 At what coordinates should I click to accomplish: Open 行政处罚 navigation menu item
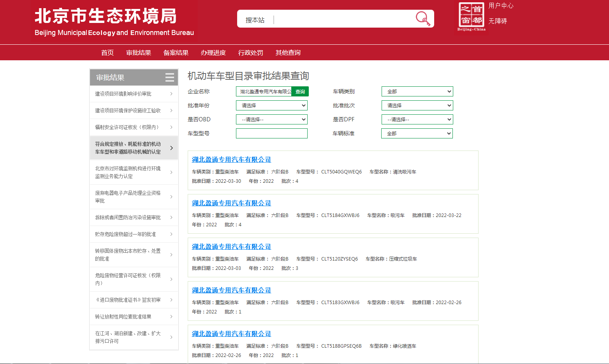pyautogui.click(x=250, y=52)
